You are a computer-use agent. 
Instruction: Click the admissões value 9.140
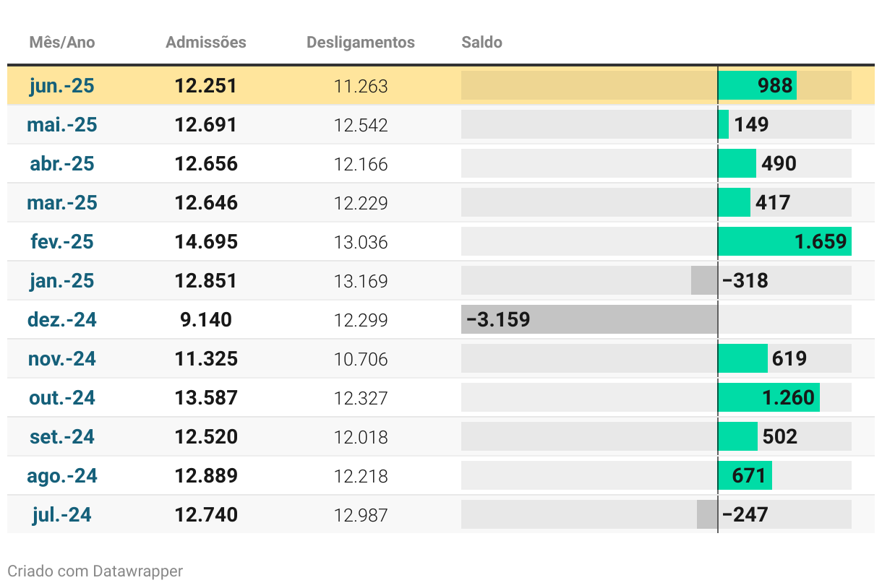[206, 319]
